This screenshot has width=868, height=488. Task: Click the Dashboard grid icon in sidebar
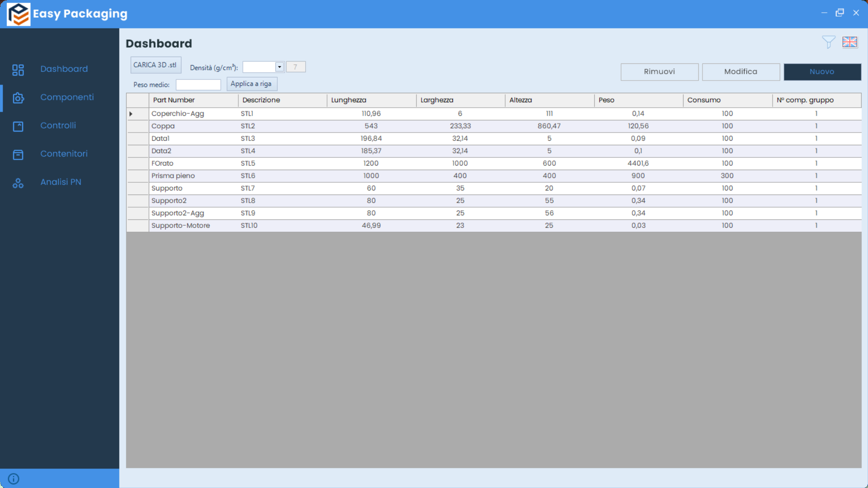point(18,70)
